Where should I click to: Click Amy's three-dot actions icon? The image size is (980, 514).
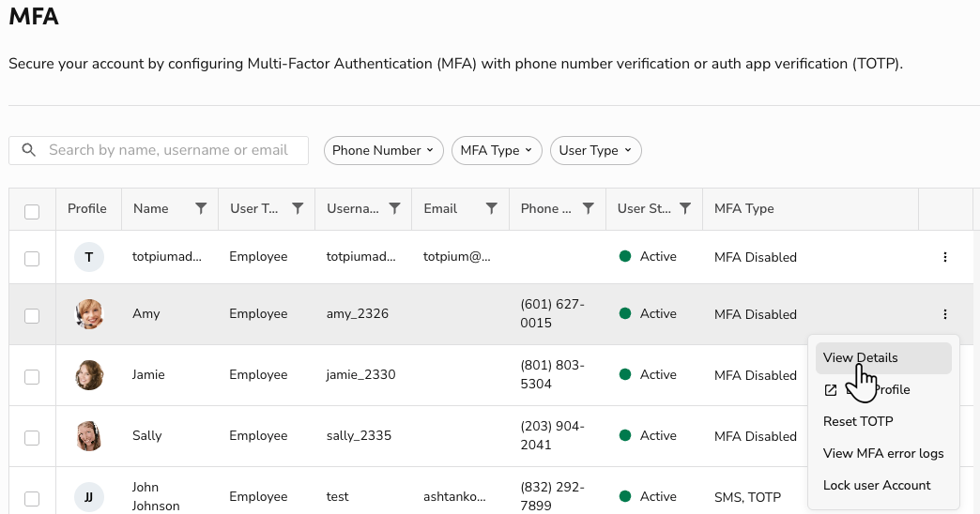[945, 314]
